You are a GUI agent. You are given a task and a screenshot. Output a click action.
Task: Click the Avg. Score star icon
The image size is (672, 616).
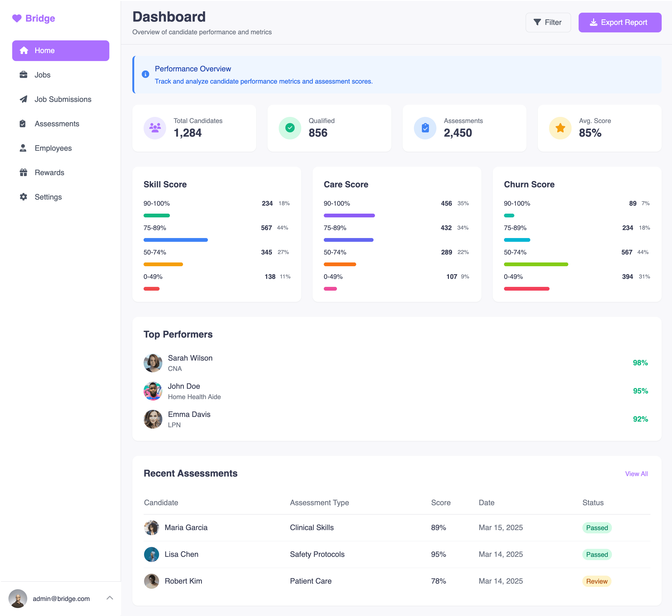coord(560,128)
